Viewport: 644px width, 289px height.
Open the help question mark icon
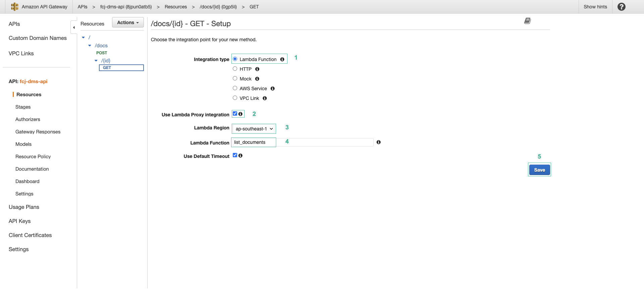click(x=621, y=7)
